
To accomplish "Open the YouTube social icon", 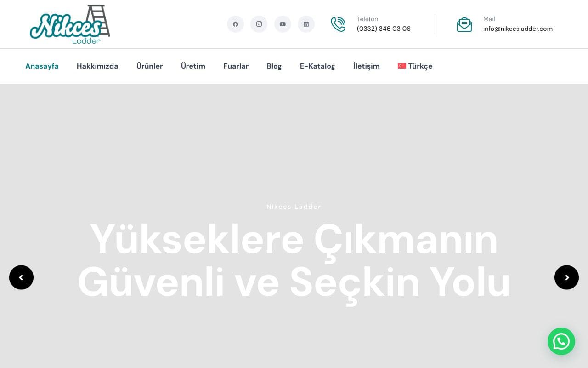I will (283, 24).
